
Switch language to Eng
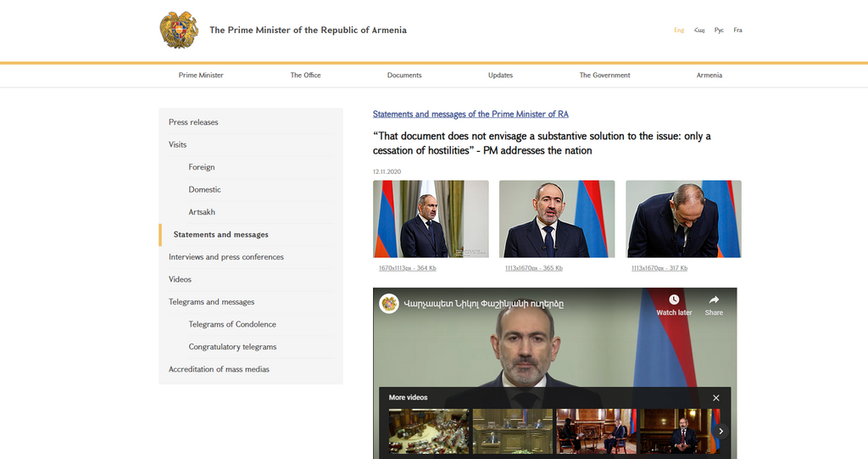point(679,30)
